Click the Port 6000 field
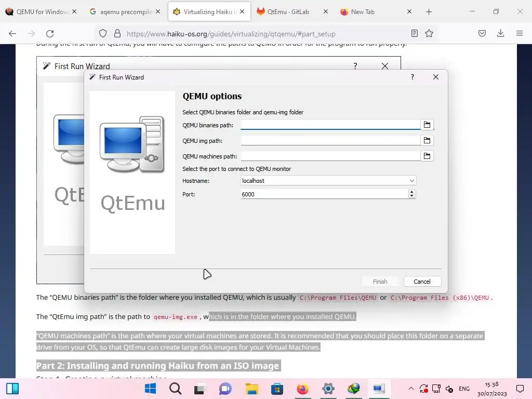This screenshot has height=399, width=532. tap(324, 194)
